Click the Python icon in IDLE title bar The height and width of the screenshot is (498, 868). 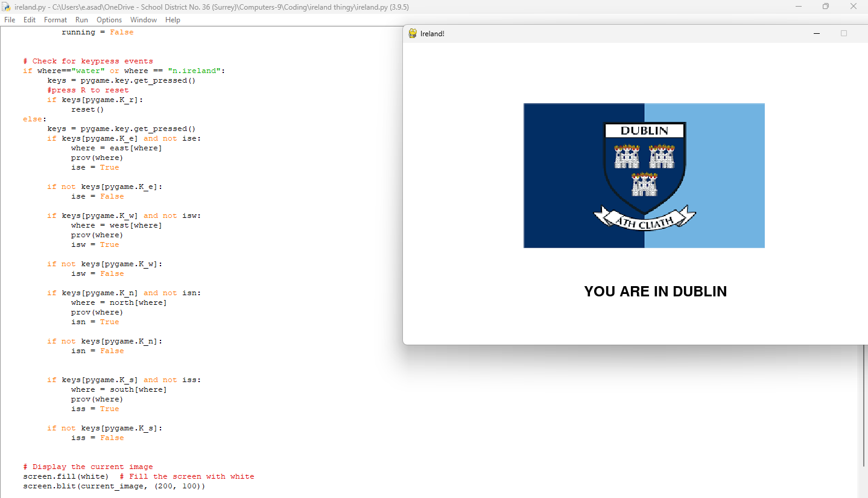(6, 7)
